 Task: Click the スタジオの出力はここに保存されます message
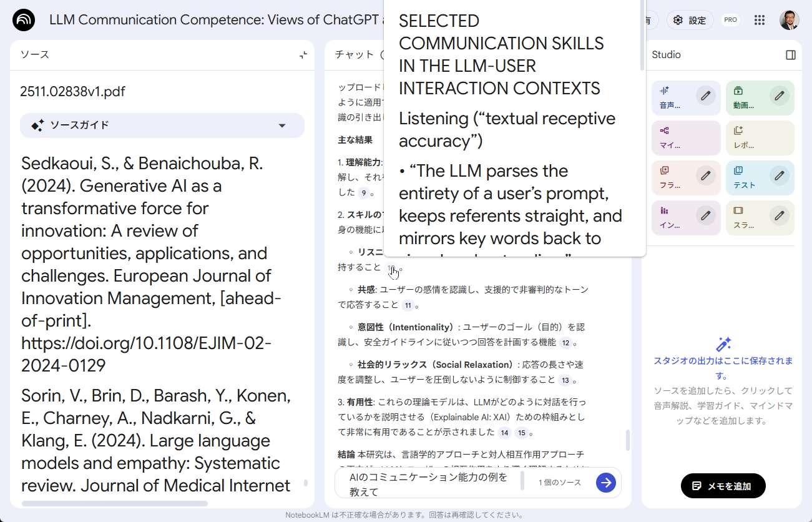click(723, 368)
